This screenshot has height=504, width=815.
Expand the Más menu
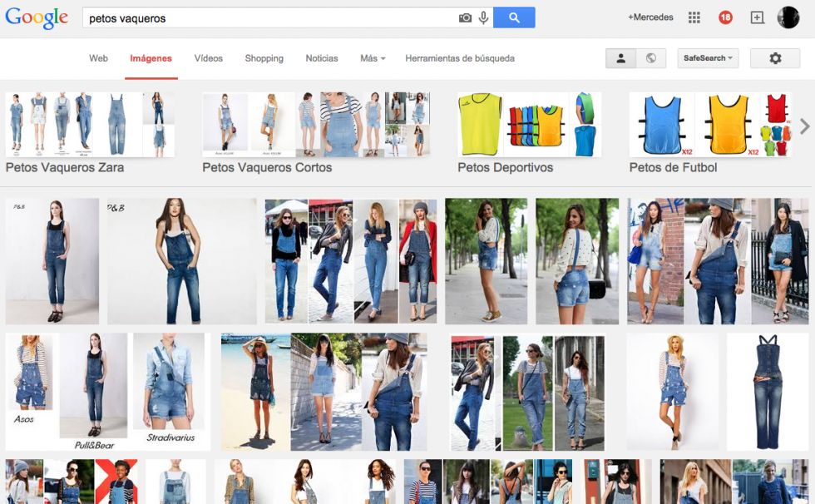point(373,58)
